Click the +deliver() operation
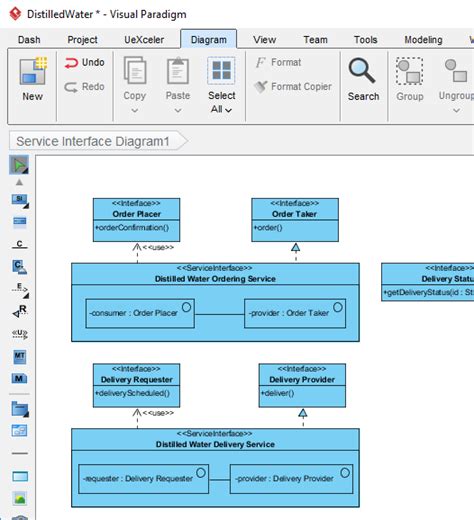Viewport: 474px width, 520px height. (x=277, y=393)
